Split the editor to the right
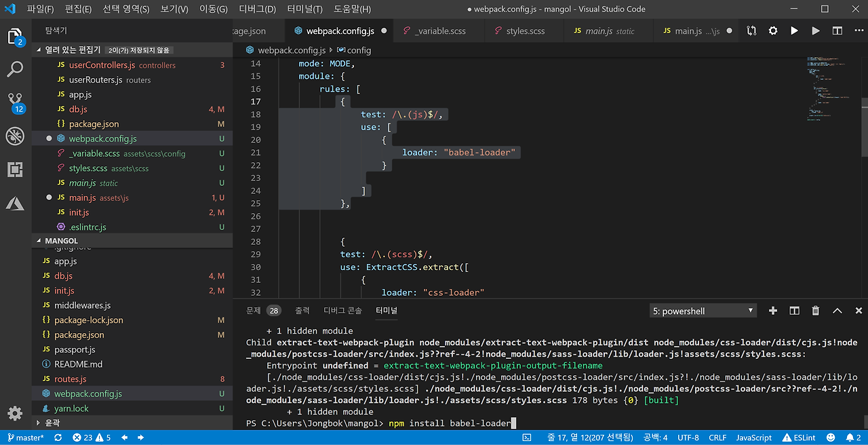The height and width of the screenshot is (445, 868). pyautogui.click(x=837, y=31)
